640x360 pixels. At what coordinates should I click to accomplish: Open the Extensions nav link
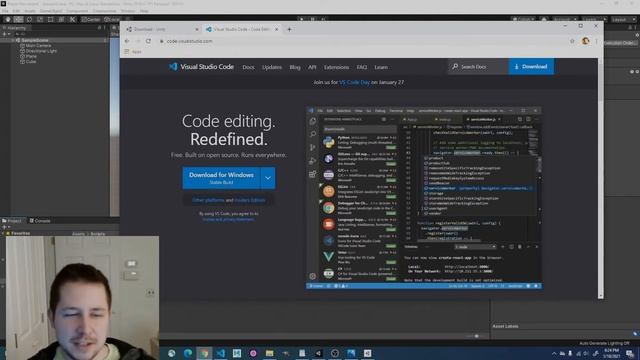pos(336,67)
